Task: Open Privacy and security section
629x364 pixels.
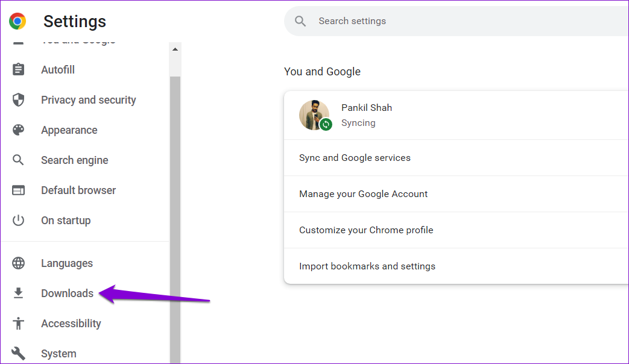Action: (89, 100)
